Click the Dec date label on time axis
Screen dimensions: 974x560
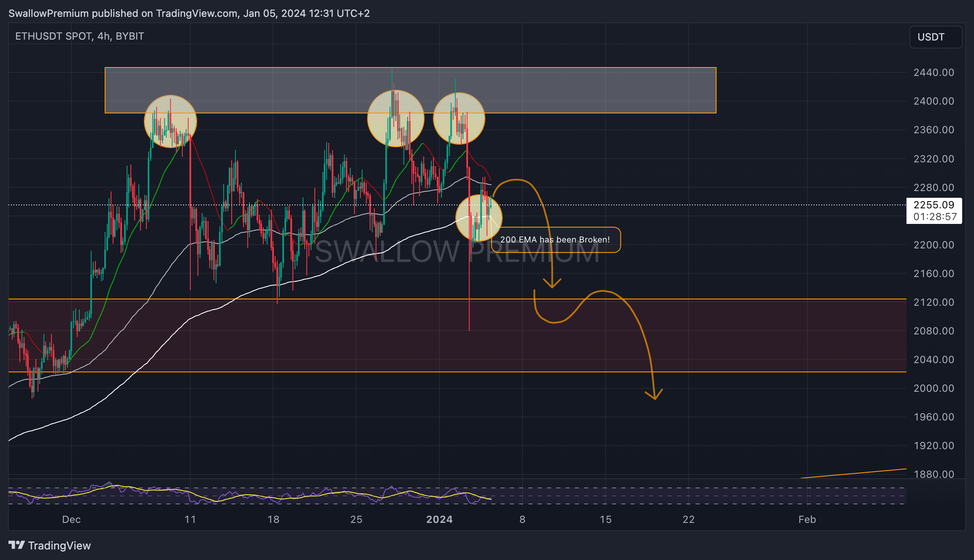click(x=71, y=520)
